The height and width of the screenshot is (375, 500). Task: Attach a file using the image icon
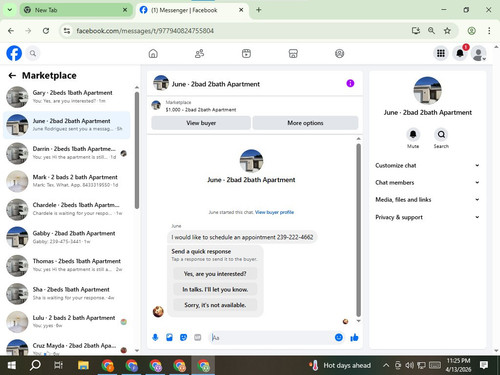tap(169, 338)
